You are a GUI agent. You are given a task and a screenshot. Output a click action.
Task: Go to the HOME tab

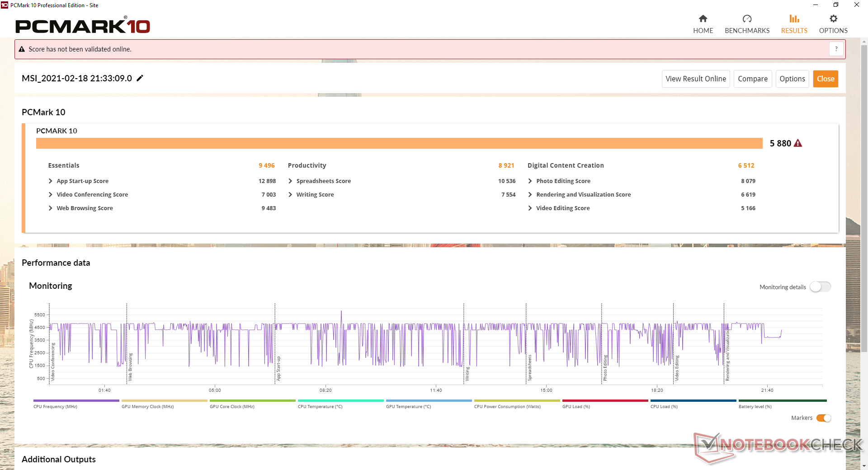[703, 31]
